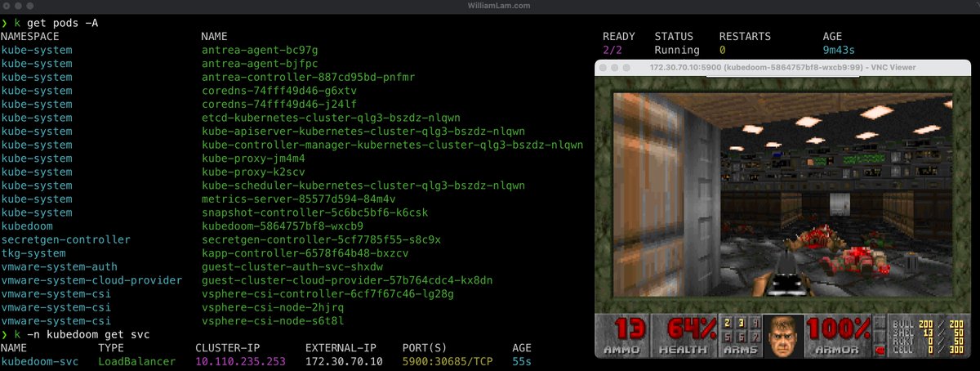
Task: Click pod kube-proxy-jm4m4
Action: tap(255, 158)
